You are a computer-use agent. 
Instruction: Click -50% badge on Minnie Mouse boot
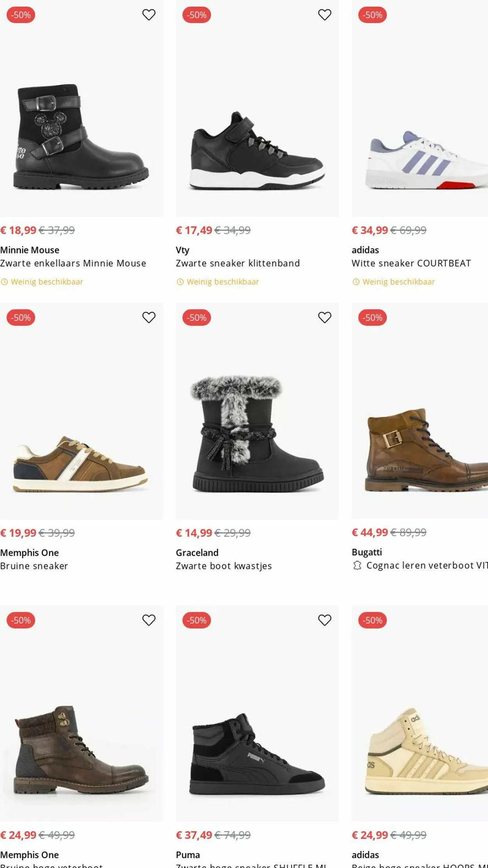21,15
